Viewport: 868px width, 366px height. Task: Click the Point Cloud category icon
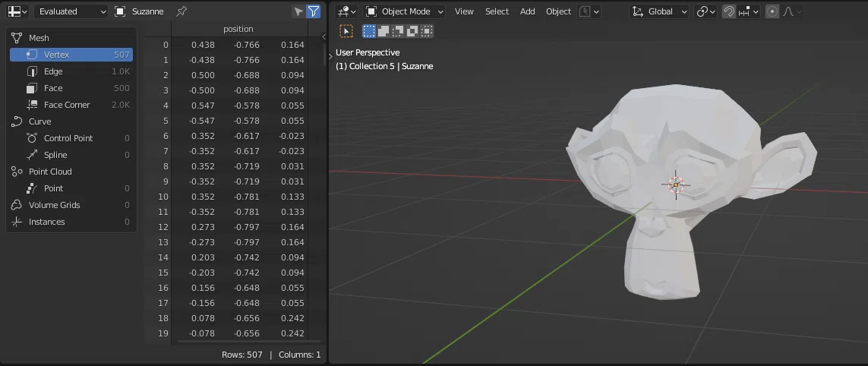point(17,172)
